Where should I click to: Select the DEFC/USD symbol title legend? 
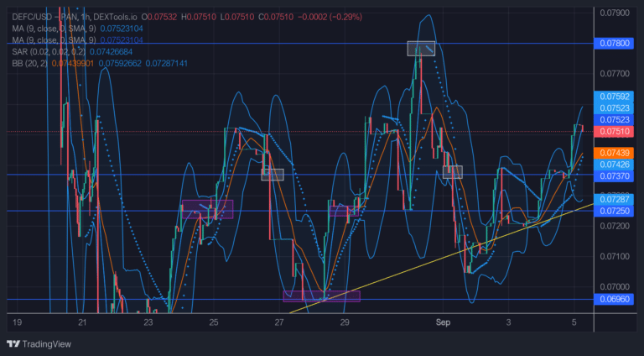(x=75, y=17)
